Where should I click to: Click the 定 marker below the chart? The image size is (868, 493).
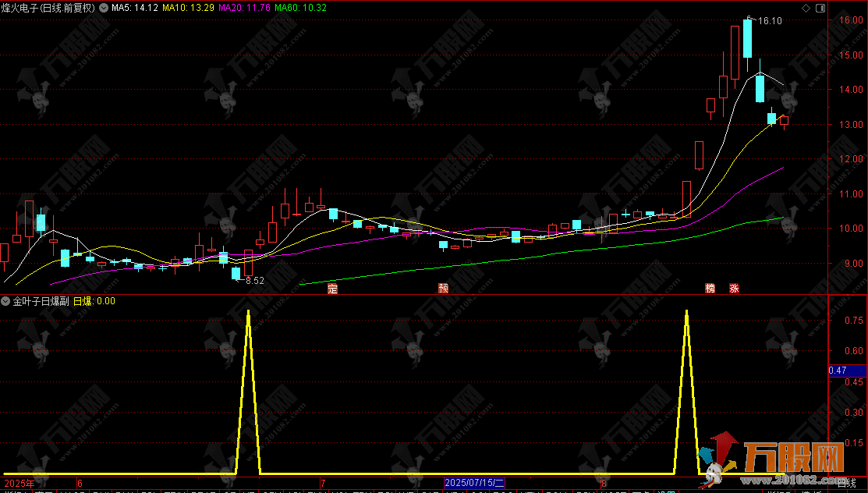(332, 288)
